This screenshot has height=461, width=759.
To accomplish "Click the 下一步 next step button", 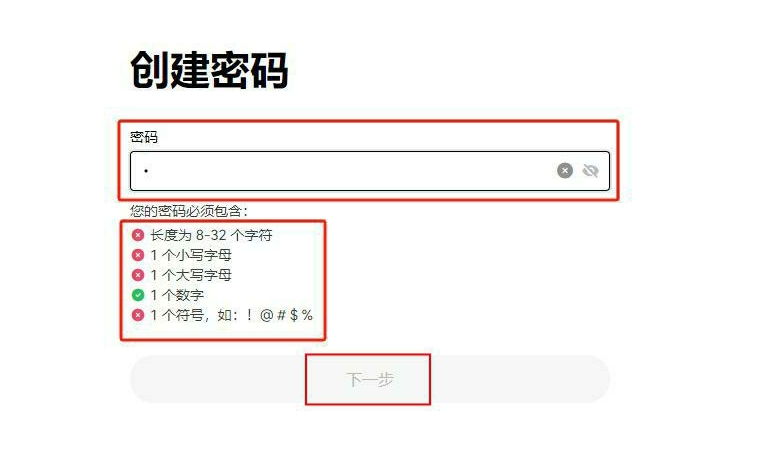I will tap(370, 379).
